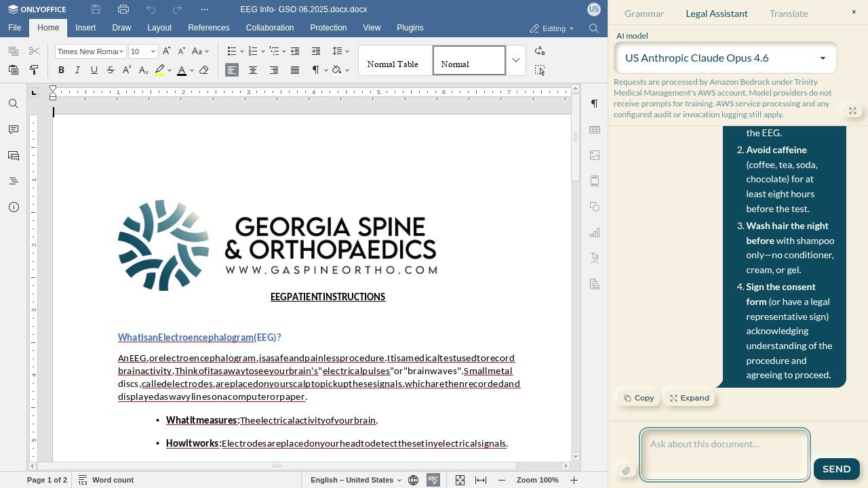Open the References menu tab
Viewport: 868px width, 488px height.
click(209, 28)
